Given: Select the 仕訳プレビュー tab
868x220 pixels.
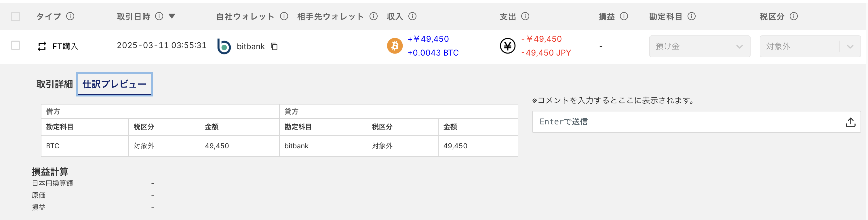Looking at the screenshot, I should [x=114, y=84].
